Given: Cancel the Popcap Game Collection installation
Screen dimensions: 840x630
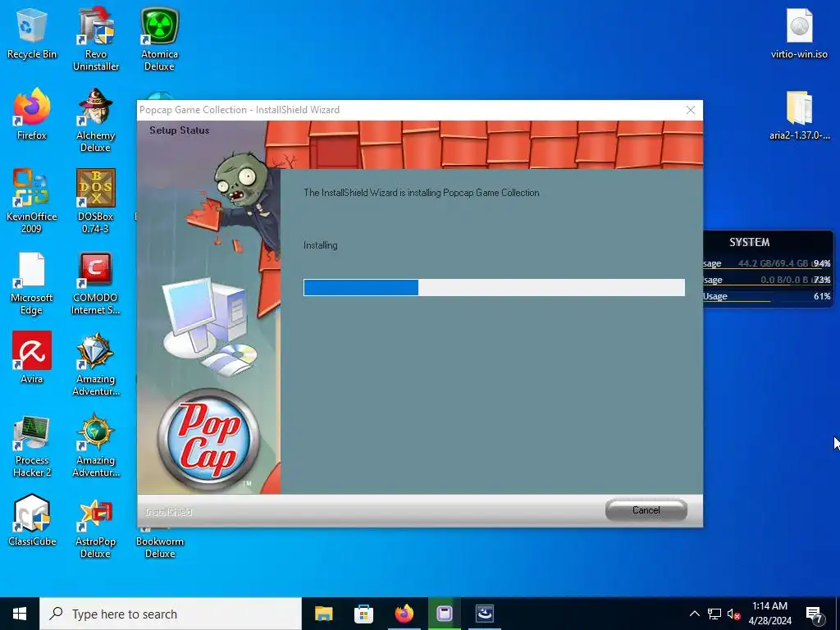Looking at the screenshot, I should 646,510.
